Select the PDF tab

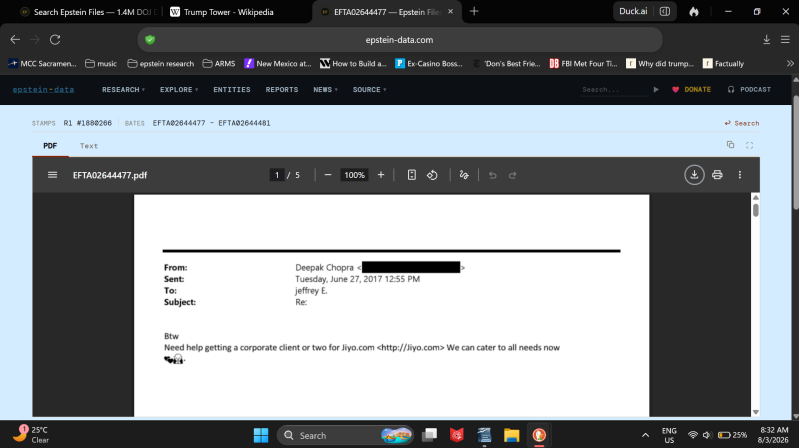point(50,146)
